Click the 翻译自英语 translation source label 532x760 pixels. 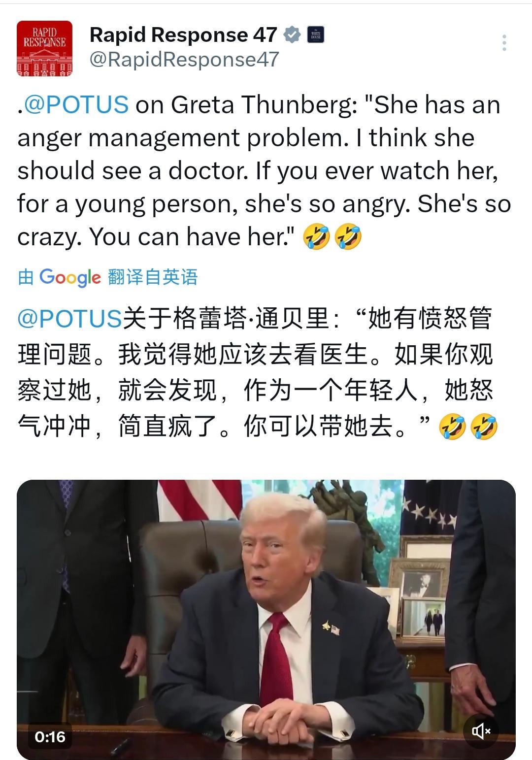point(153,277)
